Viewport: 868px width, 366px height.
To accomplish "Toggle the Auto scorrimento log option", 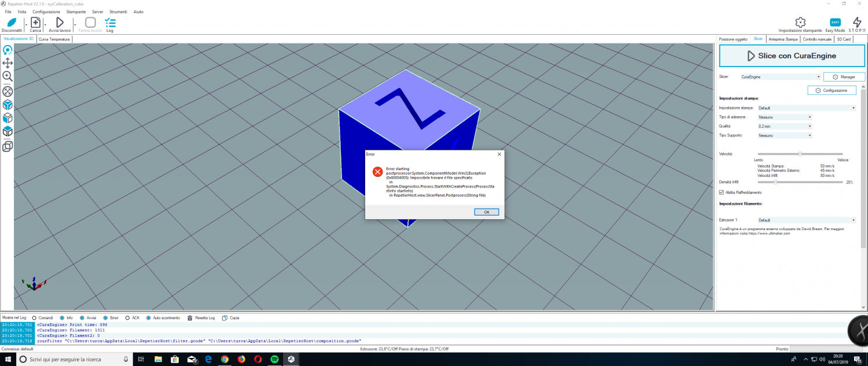I will [149, 318].
